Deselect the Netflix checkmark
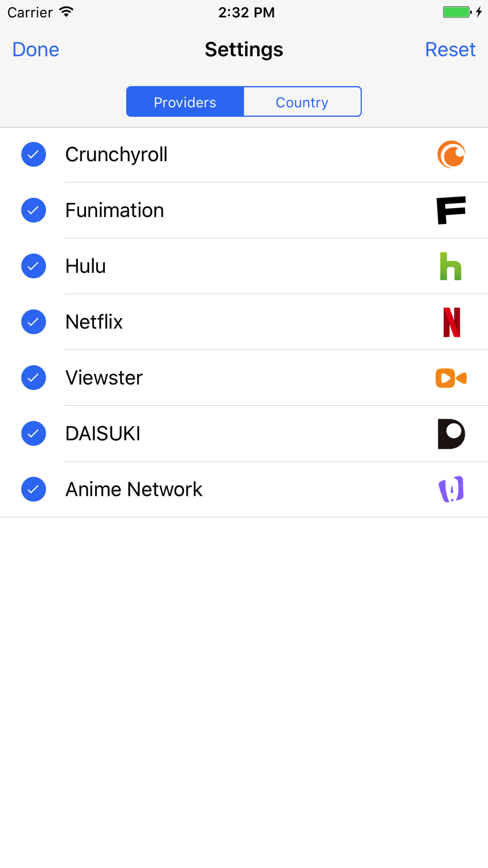Image resolution: width=488 pixels, height=868 pixels. tap(34, 322)
